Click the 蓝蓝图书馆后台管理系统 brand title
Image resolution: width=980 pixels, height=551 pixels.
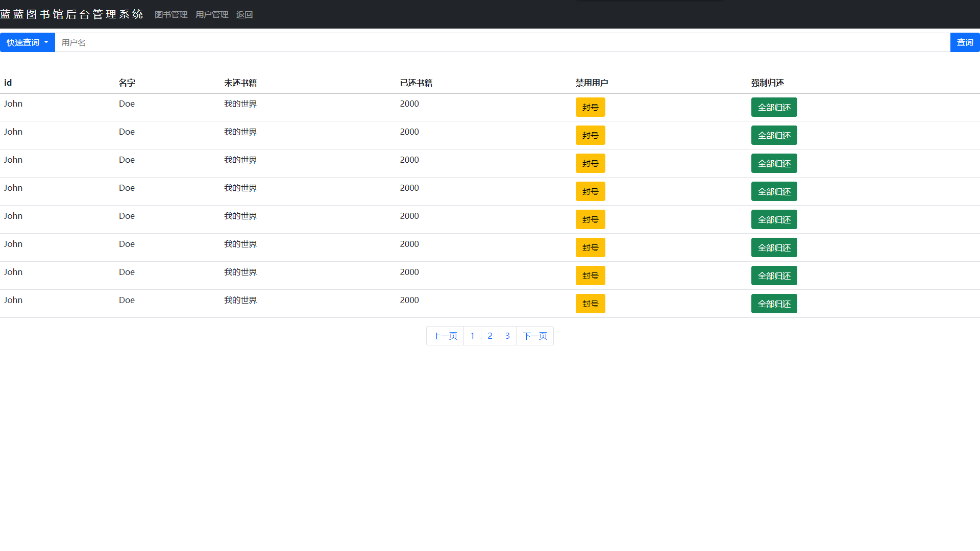coord(71,14)
